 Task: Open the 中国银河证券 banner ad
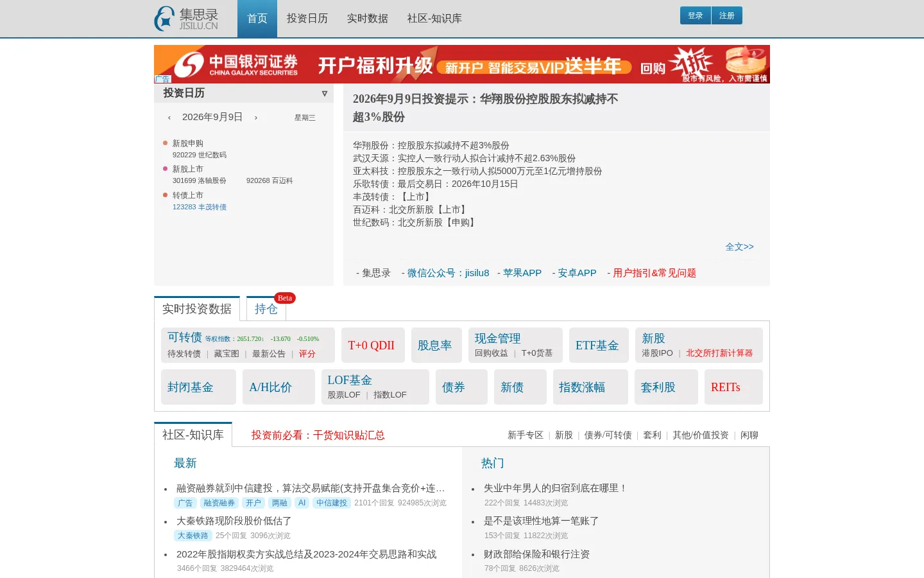coord(462,64)
